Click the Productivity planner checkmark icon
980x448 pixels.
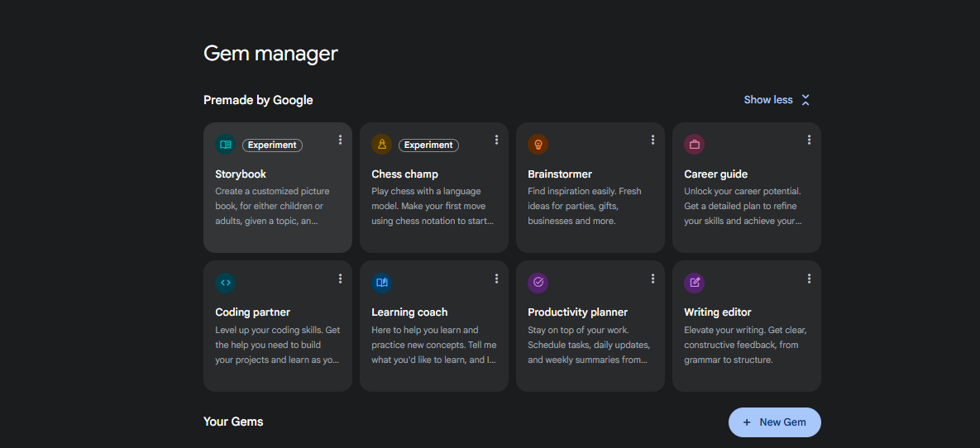(x=538, y=283)
